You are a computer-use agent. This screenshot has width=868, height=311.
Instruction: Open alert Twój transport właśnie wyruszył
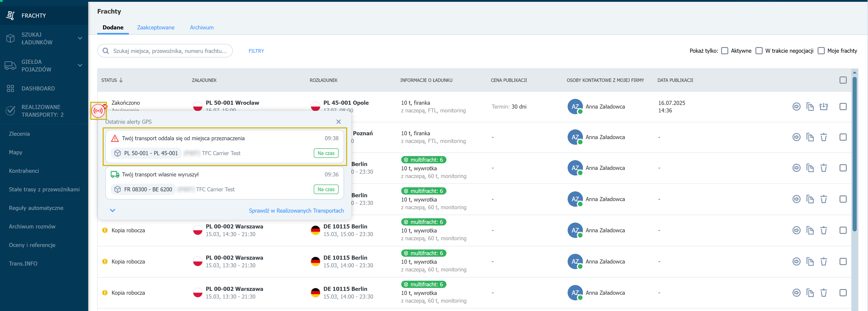[224, 183]
